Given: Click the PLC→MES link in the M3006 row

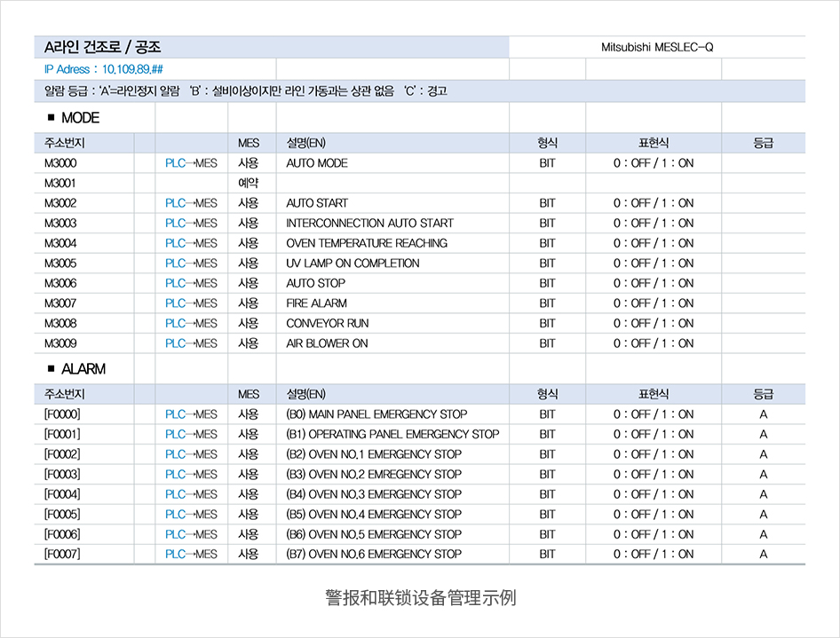Looking at the screenshot, I should pyautogui.click(x=191, y=283).
